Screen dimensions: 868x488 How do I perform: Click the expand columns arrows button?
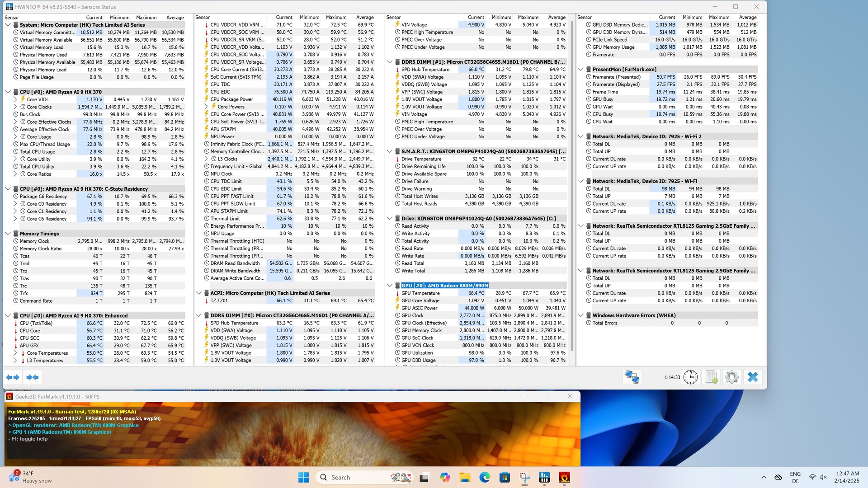coord(13,377)
